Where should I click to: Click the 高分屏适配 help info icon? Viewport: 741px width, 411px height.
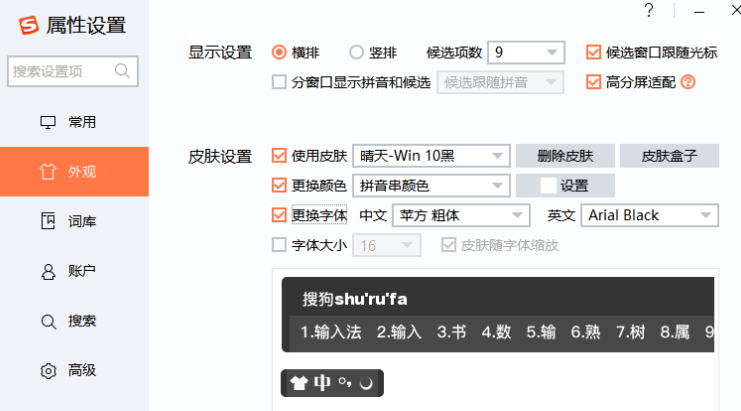click(687, 82)
